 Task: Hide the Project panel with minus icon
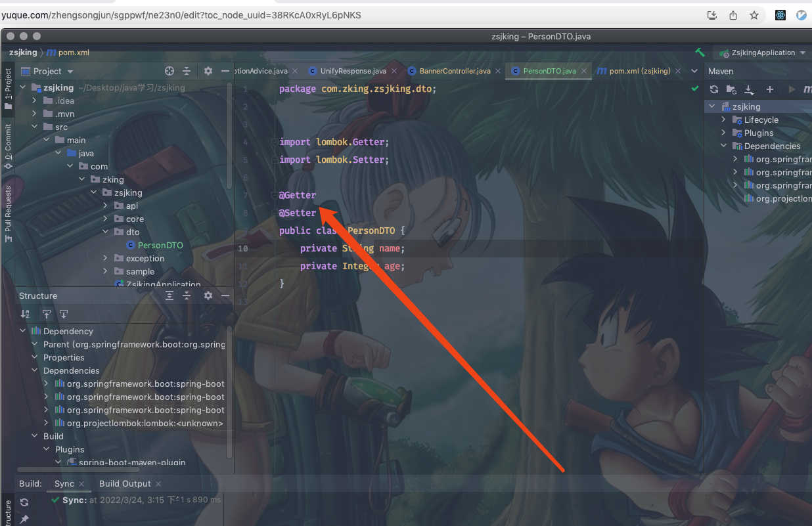tap(225, 71)
